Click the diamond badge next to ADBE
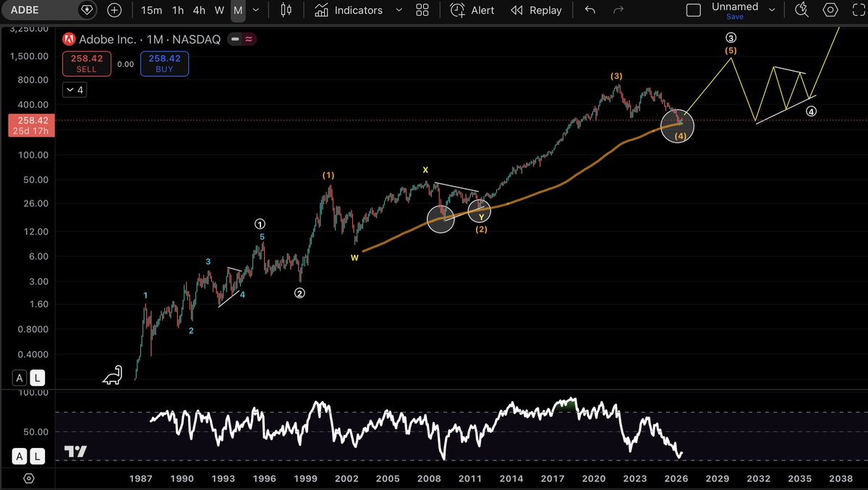The width and height of the screenshot is (868, 490). click(x=86, y=10)
